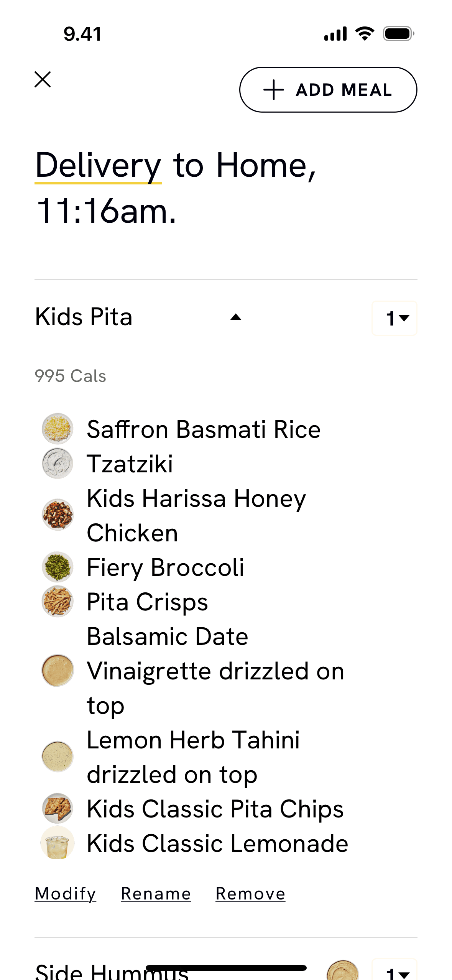Tap the Side Hummus thumbnail image
The image size is (452, 980).
[343, 971]
